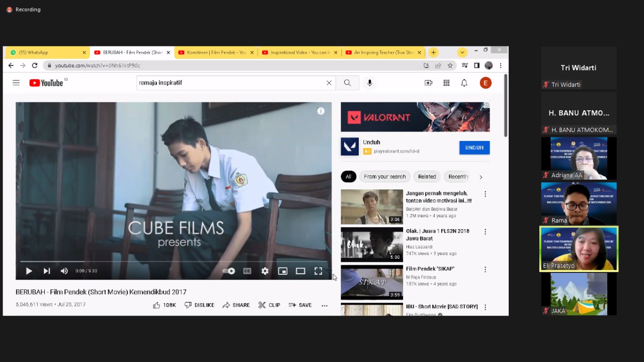Open Film Pendek SIKAP video thumbnail

coord(372,282)
